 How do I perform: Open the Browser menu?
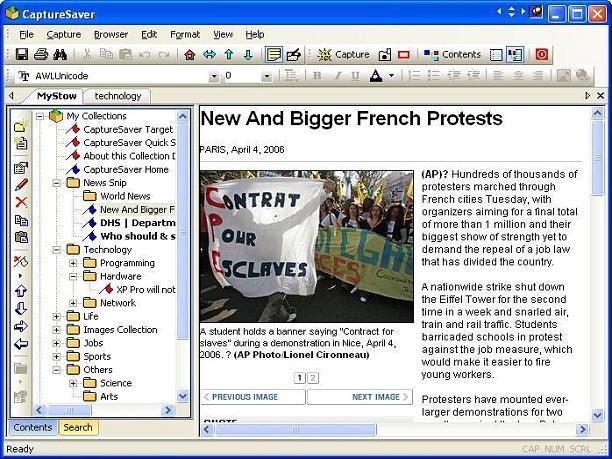pyautogui.click(x=111, y=34)
